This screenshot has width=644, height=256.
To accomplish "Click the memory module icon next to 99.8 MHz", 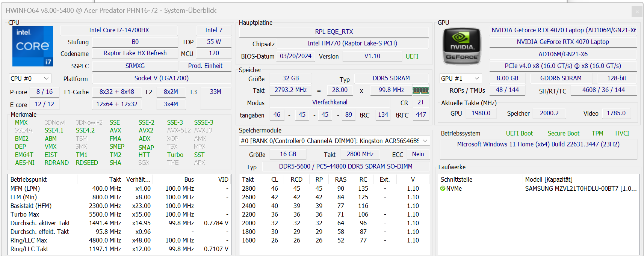I will tap(420, 90).
